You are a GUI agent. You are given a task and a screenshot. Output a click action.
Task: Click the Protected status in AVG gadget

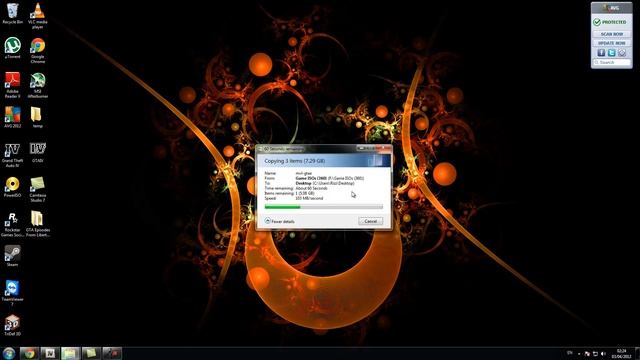pos(610,22)
